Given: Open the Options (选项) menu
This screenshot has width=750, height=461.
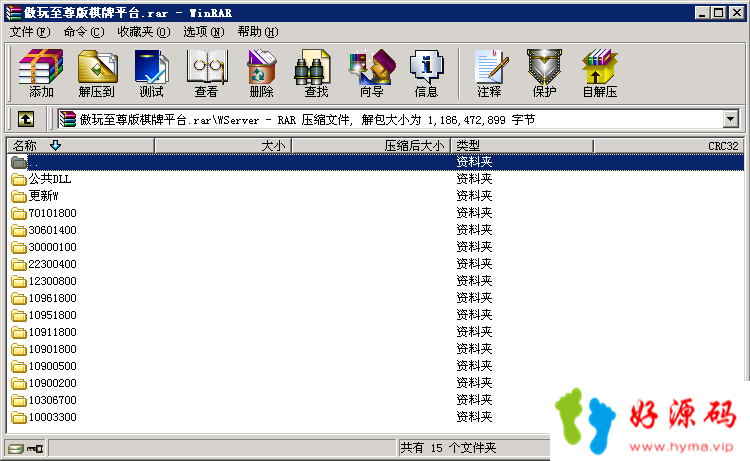Looking at the screenshot, I should (x=204, y=32).
